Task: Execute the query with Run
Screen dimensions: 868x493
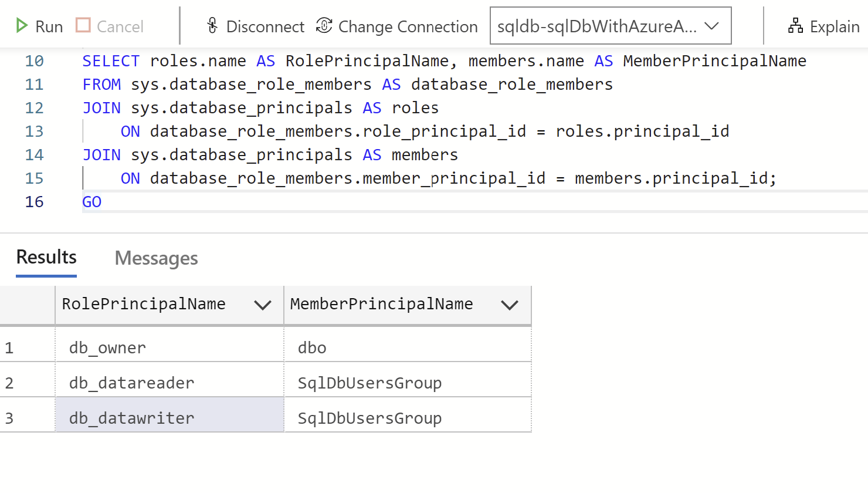Action: click(x=39, y=26)
